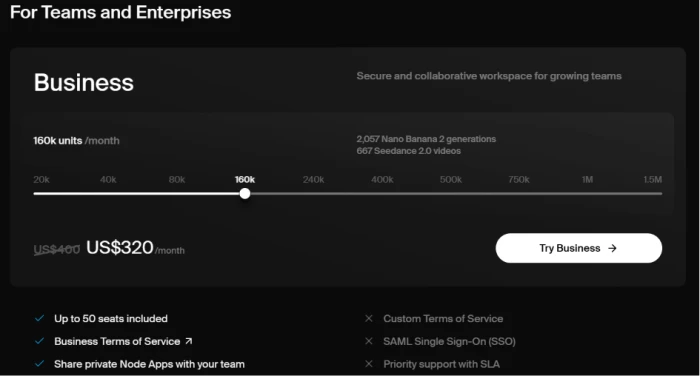Click the 160k slider handle
This screenshot has width=700, height=376.
245,193
